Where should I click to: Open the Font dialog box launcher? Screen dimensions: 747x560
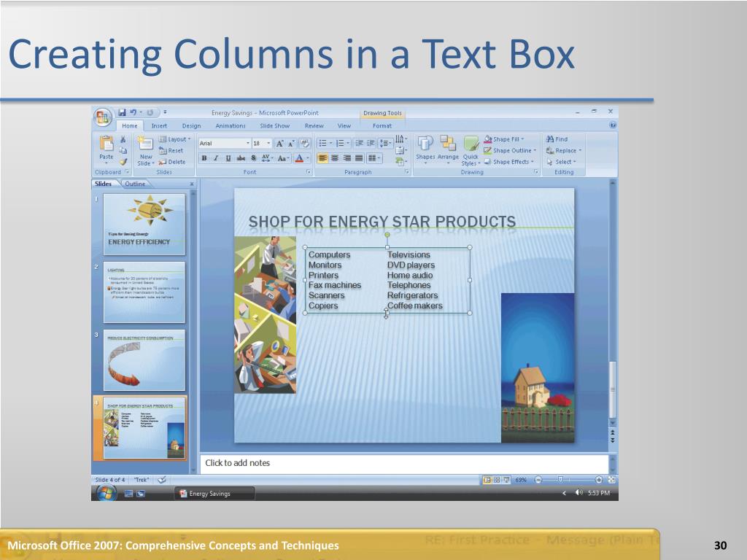click(x=309, y=172)
